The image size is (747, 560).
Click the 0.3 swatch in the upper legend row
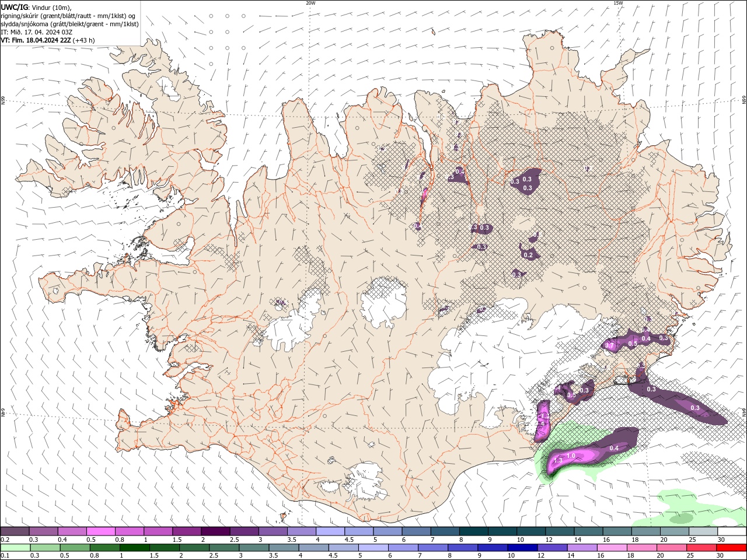(44, 531)
